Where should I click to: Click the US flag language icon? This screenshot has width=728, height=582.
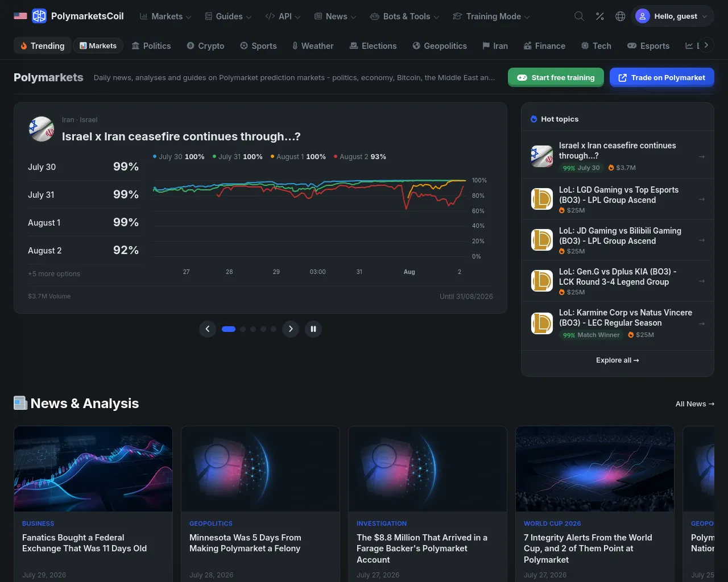20,16
